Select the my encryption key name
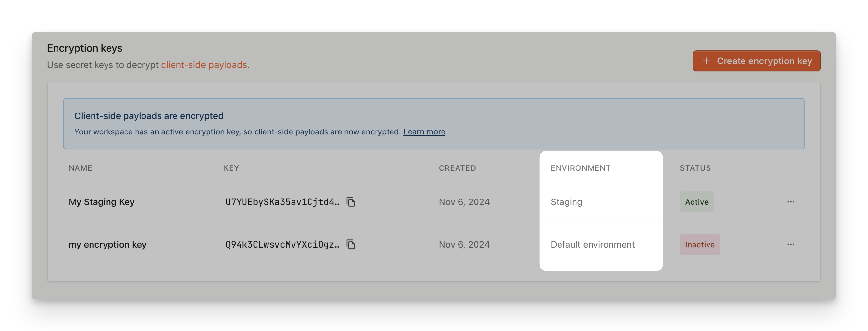 point(108,244)
